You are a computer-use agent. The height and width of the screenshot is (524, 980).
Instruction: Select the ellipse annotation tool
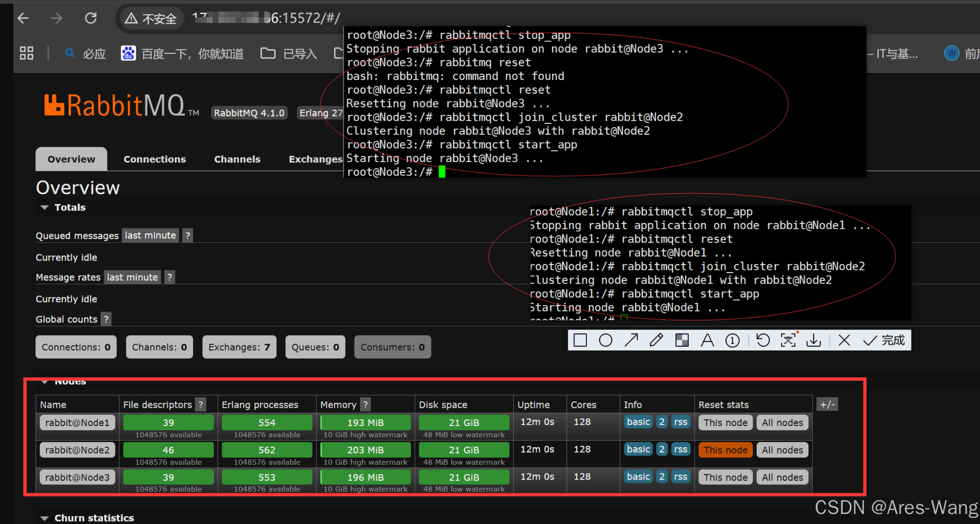(x=605, y=340)
